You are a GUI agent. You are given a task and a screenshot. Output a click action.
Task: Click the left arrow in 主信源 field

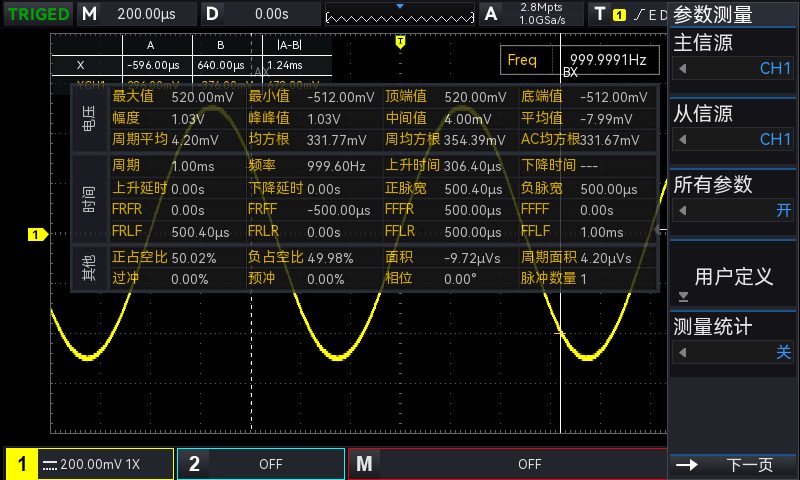click(x=683, y=68)
